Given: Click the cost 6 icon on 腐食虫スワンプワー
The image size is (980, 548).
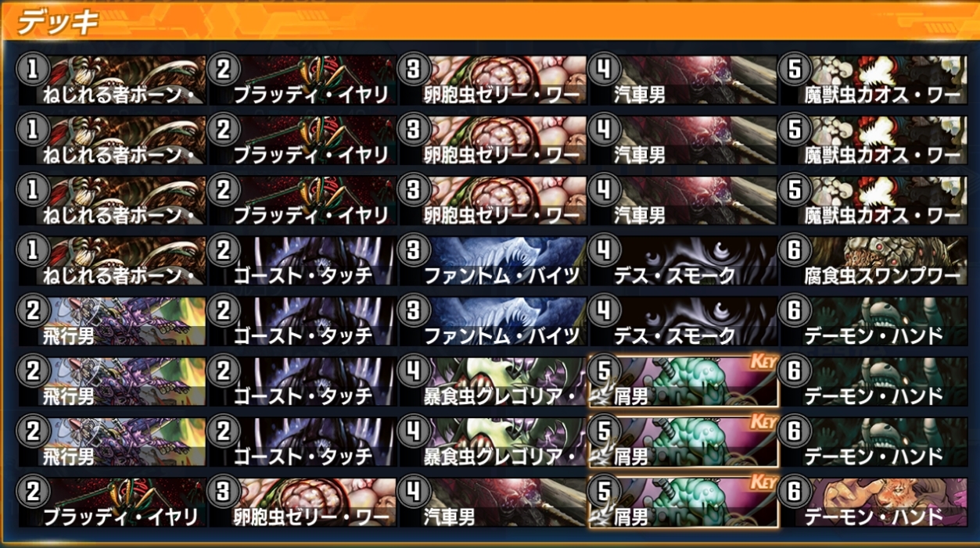Looking at the screenshot, I should [x=794, y=251].
